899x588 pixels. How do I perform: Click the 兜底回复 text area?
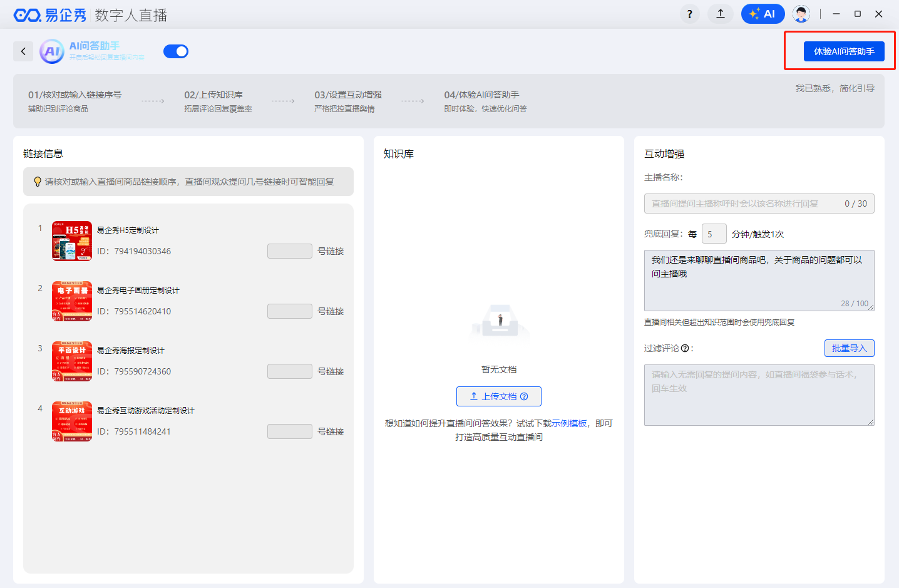[759, 281]
